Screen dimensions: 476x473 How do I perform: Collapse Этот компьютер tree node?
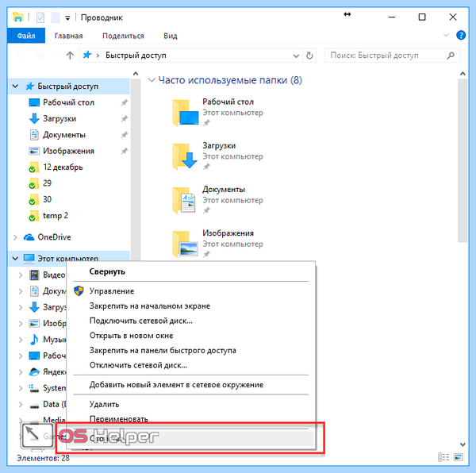point(15,259)
